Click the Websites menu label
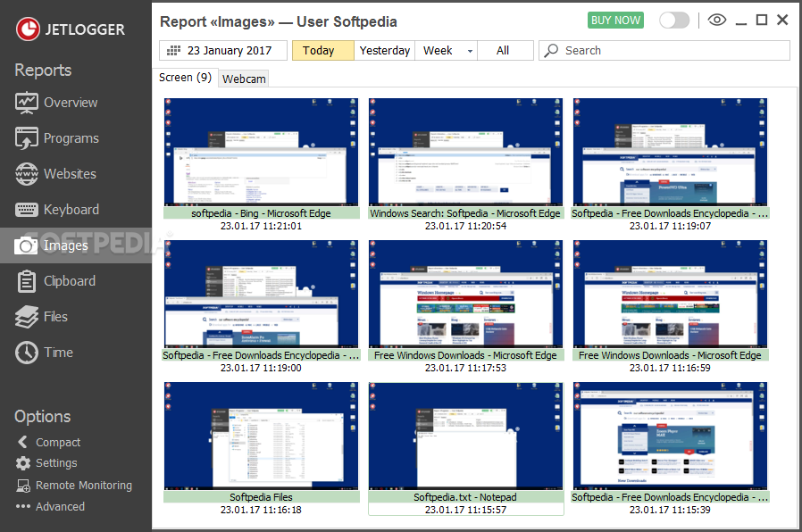 (x=70, y=174)
